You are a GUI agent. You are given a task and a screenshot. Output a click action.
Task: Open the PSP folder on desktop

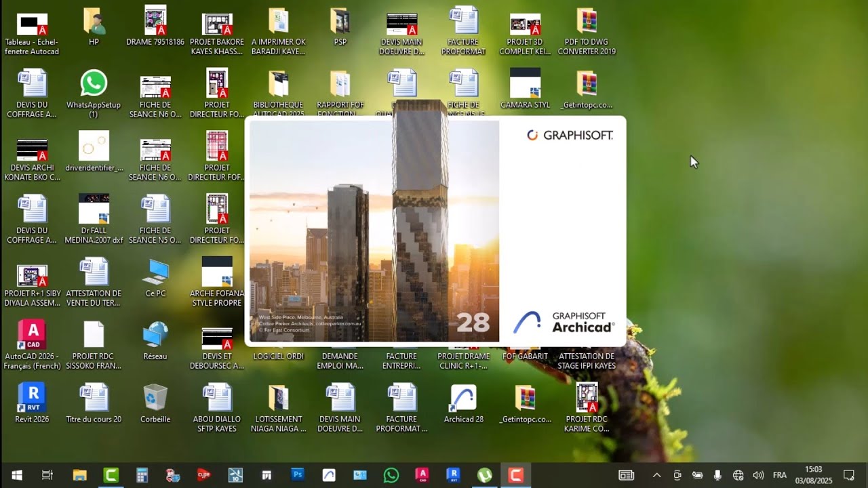pos(340,26)
